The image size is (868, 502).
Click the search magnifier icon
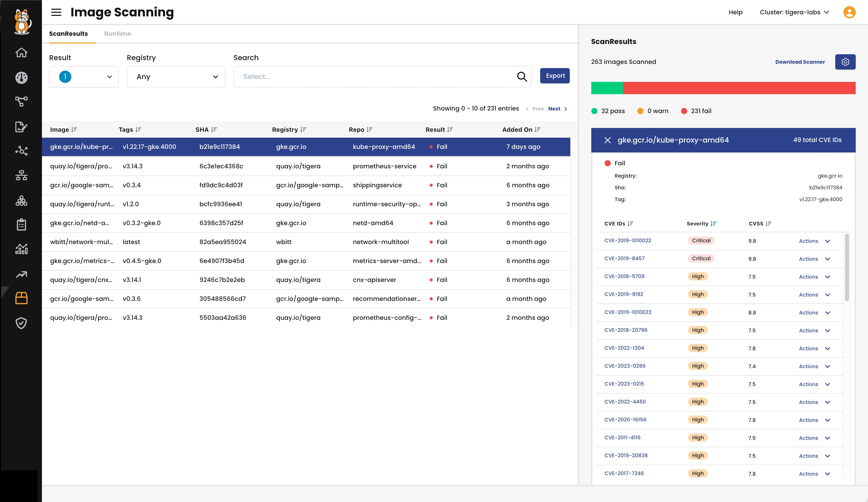(522, 77)
